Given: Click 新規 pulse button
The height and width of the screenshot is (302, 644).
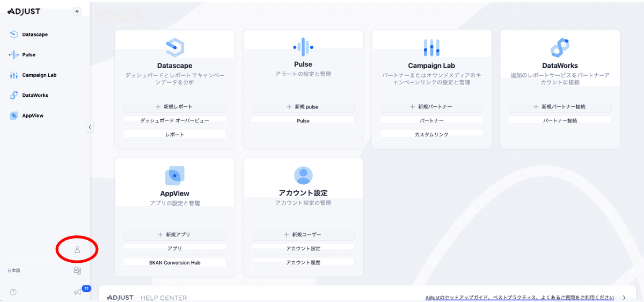Looking at the screenshot, I should tap(303, 107).
